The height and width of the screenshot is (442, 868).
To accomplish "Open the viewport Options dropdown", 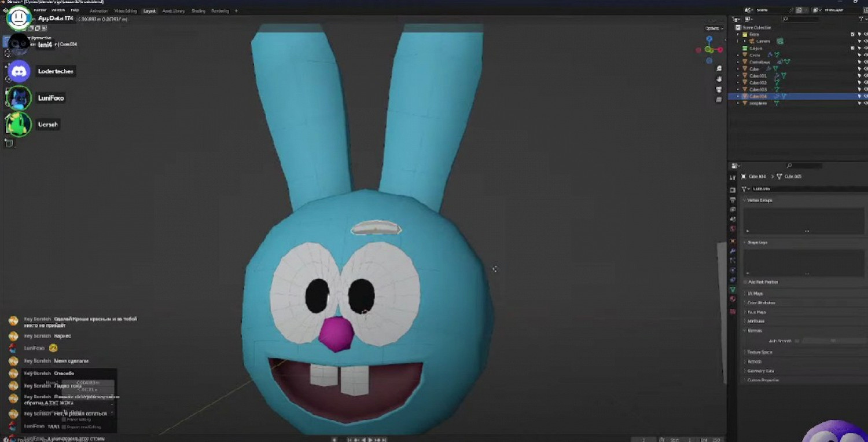I will click(712, 28).
